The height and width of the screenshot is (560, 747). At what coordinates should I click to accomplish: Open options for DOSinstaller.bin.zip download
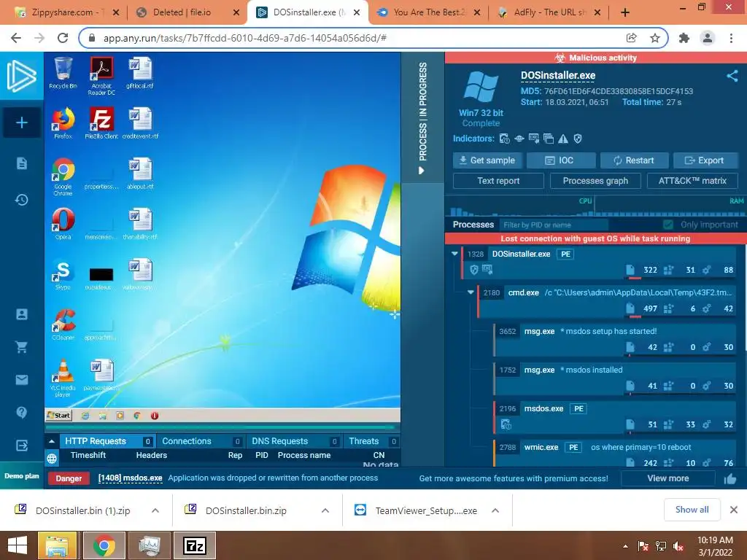(x=325, y=510)
